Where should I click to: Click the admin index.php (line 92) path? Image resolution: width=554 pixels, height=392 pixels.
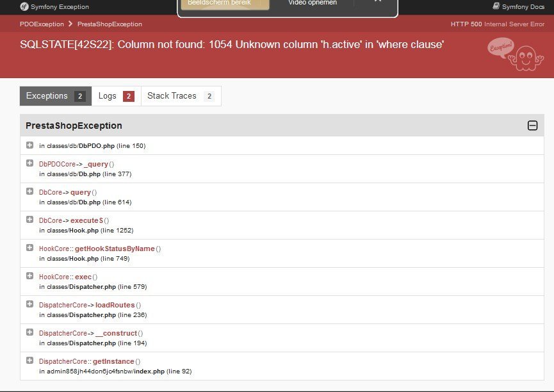click(x=119, y=372)
